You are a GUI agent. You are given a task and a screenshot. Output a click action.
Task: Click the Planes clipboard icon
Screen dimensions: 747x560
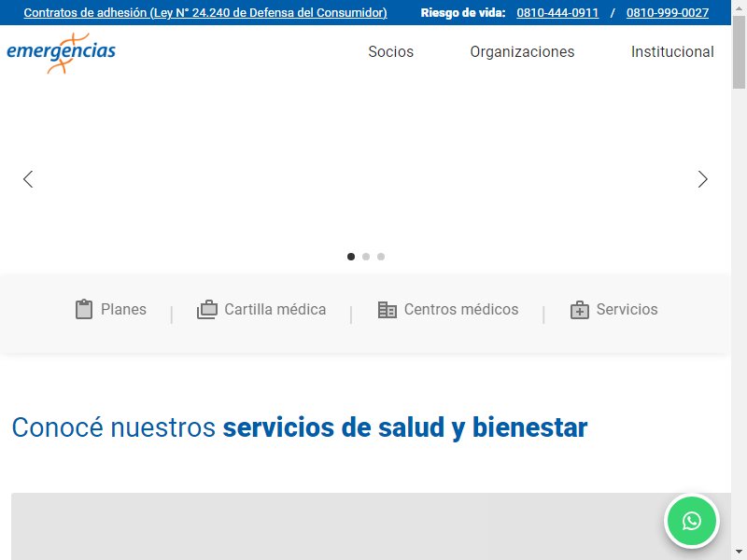(x=84, y=310)
